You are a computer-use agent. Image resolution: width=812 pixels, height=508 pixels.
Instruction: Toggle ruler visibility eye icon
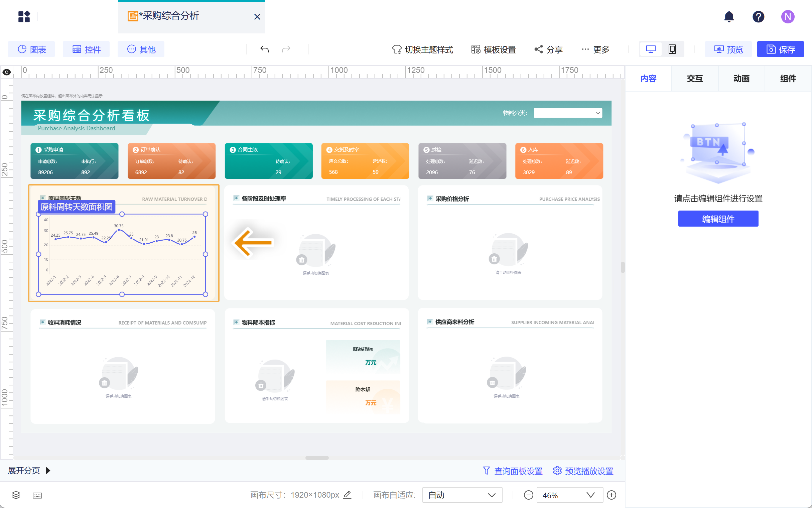click(x=7, y=72)
